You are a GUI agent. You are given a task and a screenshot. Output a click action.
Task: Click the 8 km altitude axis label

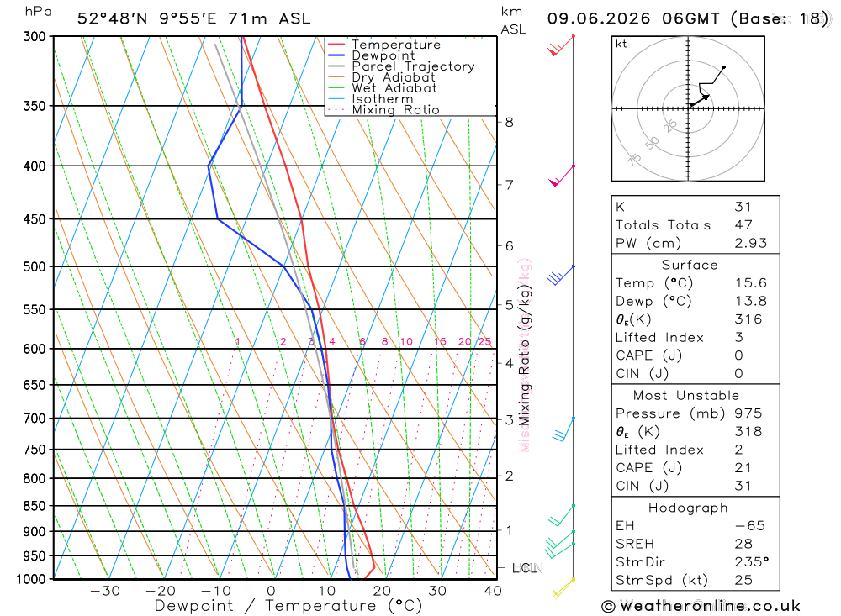(509, 123)
